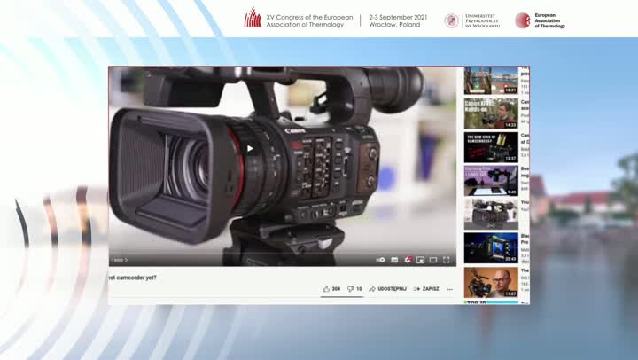Dislike the video with thumbs down
638x360 pixels.
354,289
